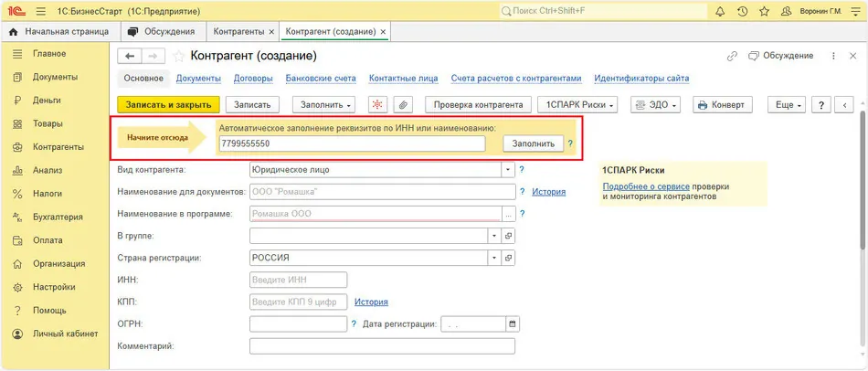Show help for Наименование для документов
Viewport: 868px width, 371px height.
(522, 192)
